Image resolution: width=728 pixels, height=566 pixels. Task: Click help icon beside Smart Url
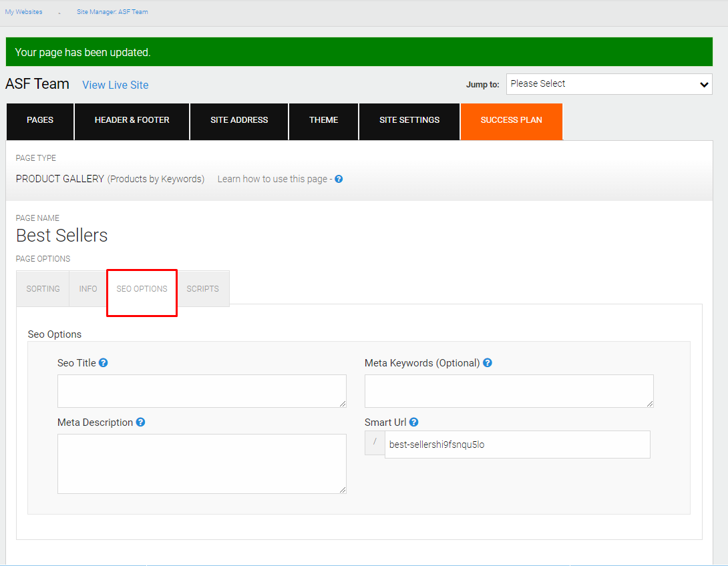coord(414,422)
